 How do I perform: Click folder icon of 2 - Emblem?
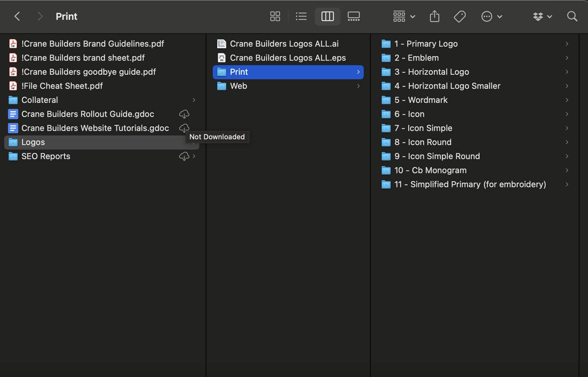[386, 58]
